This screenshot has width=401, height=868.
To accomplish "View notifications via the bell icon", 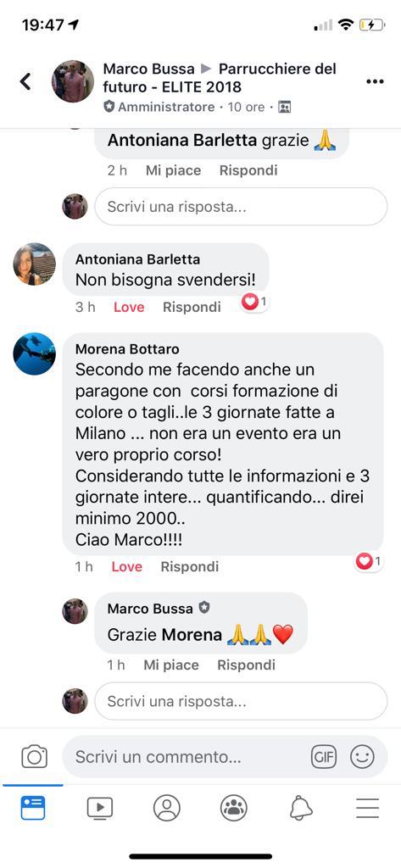I will (x=301, y=808).
